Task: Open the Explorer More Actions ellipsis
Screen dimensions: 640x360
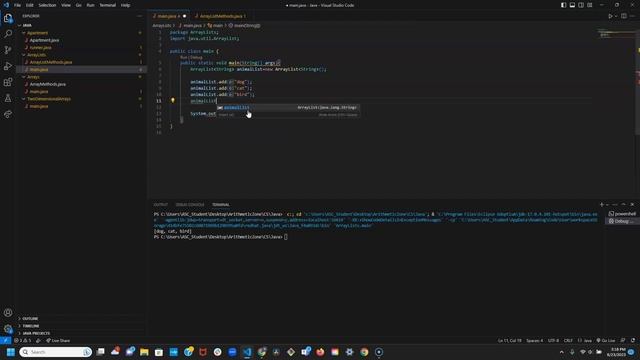Action: click(140, 16)
